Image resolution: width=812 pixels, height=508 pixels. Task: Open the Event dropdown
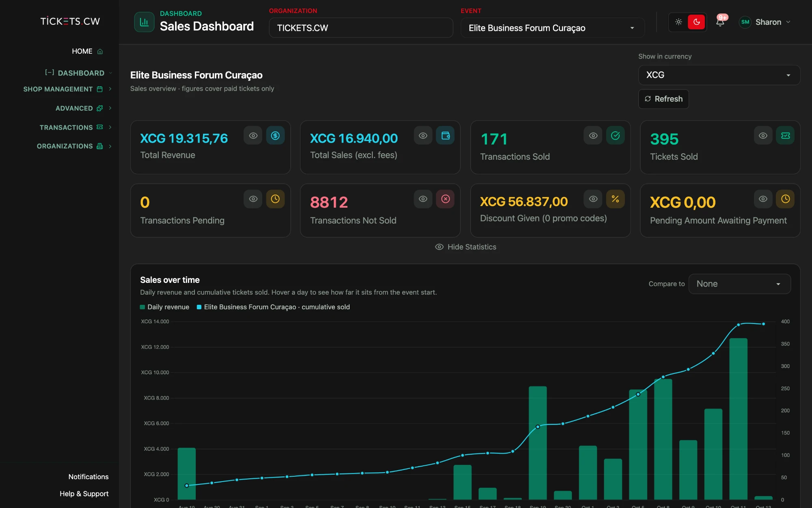point(553,28)
